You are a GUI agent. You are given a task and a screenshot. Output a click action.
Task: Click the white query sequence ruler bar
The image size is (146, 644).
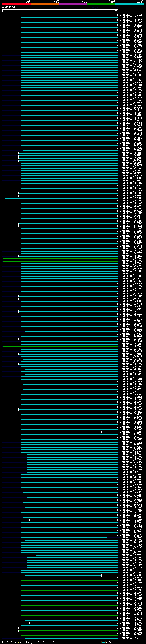click(60, 9)
